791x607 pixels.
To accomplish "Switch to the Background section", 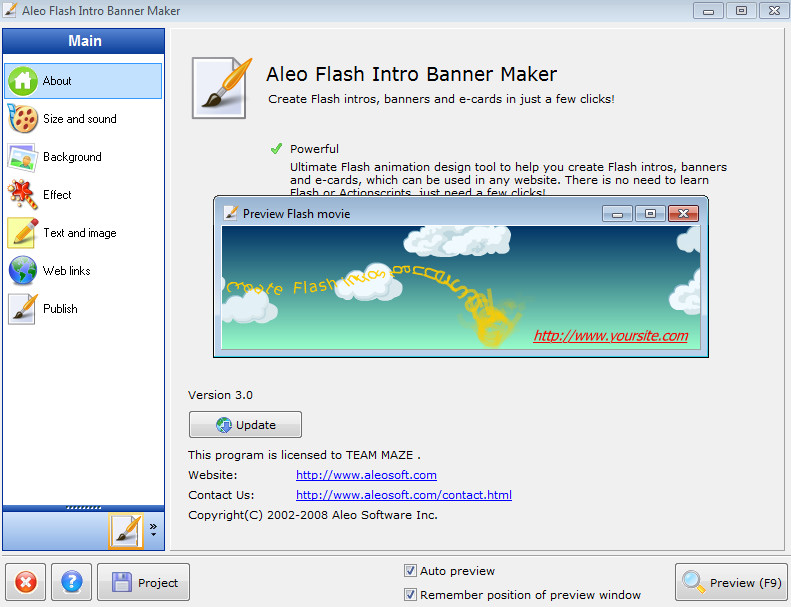I will point(72,157).
